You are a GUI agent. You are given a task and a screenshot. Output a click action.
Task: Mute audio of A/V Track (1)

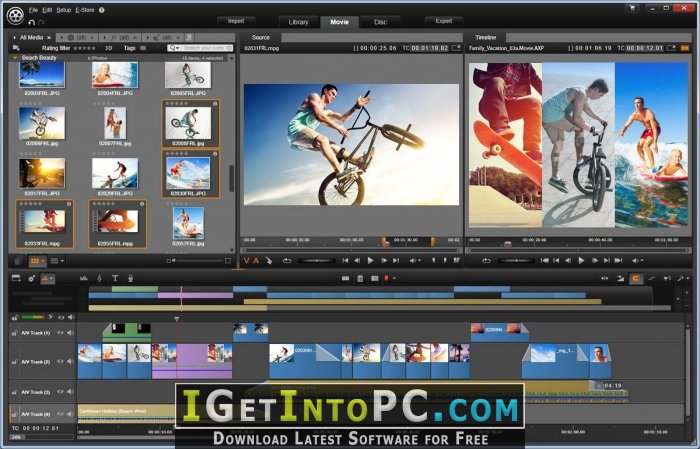[x=70, y=333]
